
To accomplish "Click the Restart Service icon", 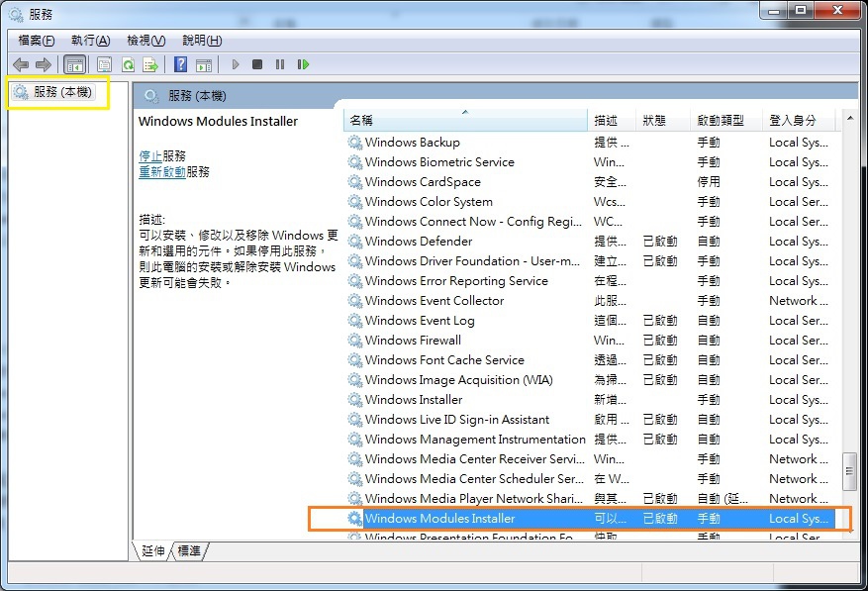I will (x=303, y=64).
